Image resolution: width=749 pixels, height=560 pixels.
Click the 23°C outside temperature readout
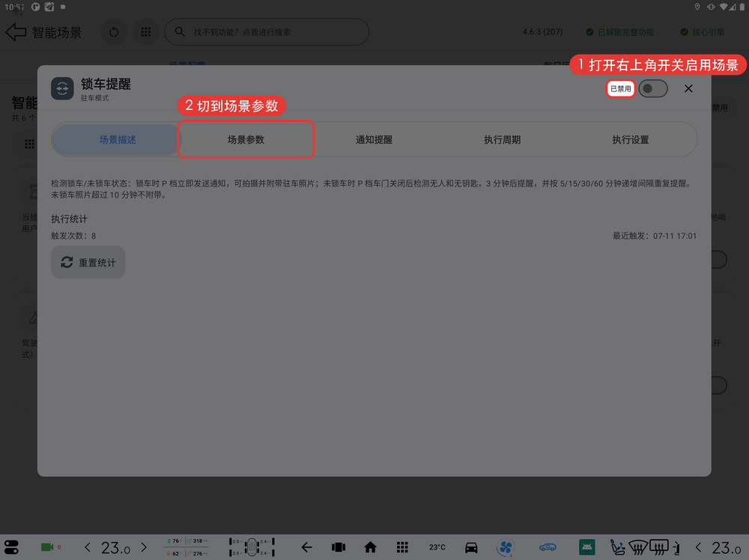pos(437,547)
